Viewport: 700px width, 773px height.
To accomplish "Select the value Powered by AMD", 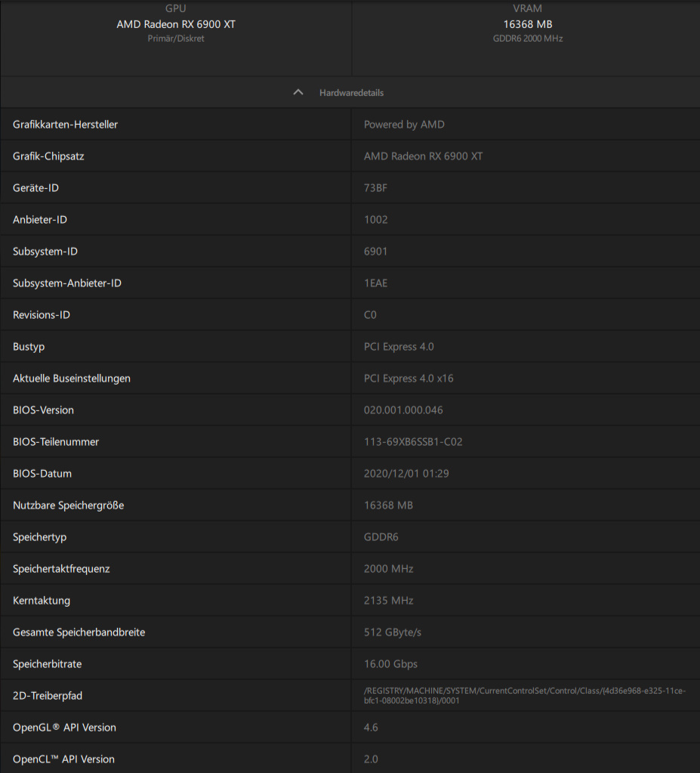I will tap(404, 124).
